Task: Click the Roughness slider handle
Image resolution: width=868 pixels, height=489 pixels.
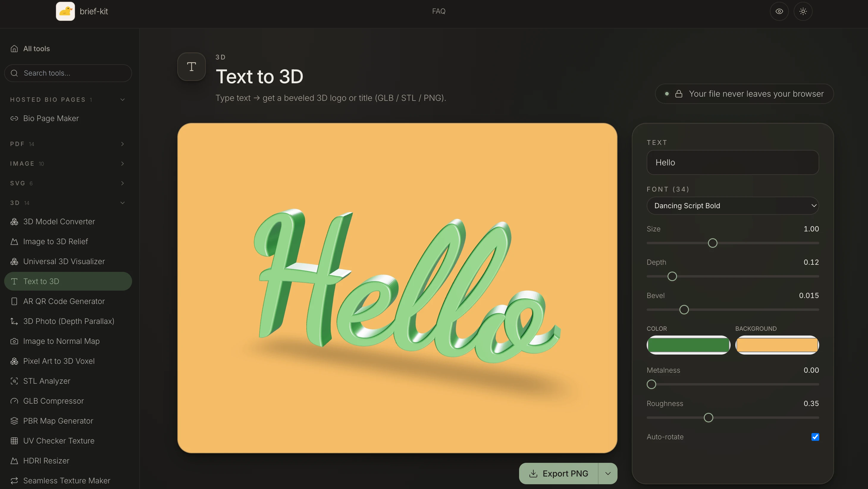Action: (708, 418)
